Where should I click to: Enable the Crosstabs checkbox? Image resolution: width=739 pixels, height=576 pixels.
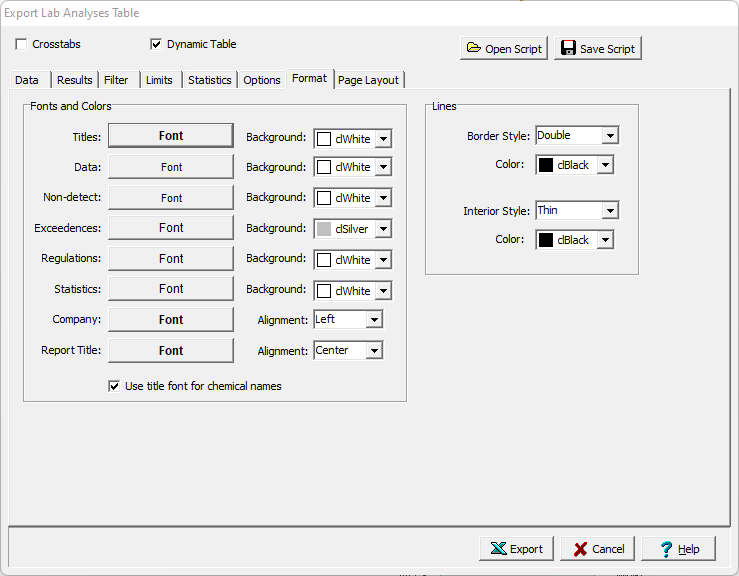coord(22,44)
